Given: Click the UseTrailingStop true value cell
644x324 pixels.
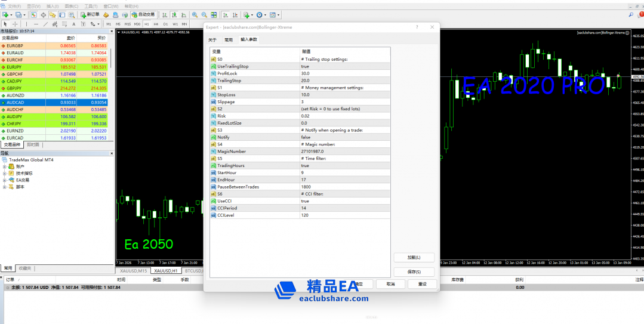Looking at the screenshot, I should [x=345, y=66].
